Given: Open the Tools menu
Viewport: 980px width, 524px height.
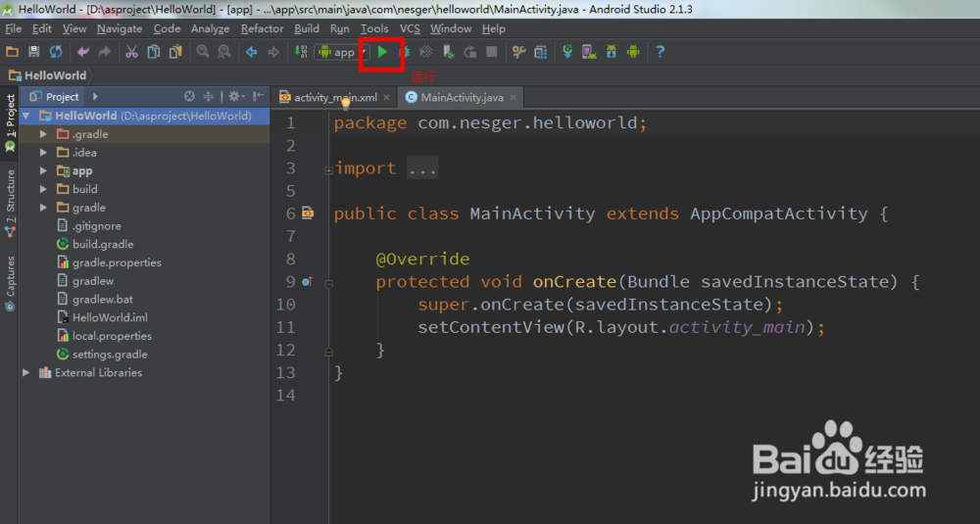Looking at the screenshot, I should pos(373,28).
